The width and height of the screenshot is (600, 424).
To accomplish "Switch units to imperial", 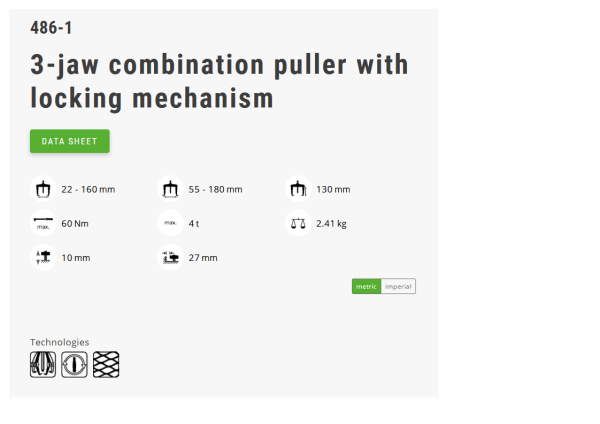I will click(398, 286).
